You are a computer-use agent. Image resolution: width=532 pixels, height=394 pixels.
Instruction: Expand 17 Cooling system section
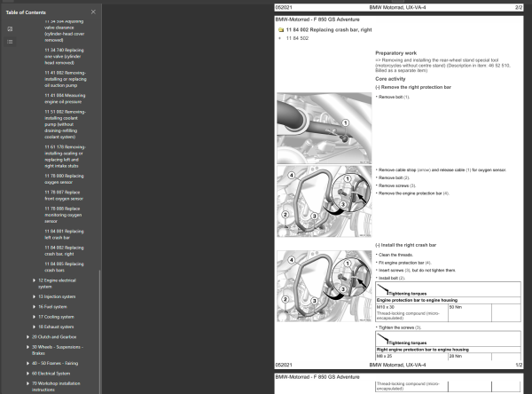coord(34,317)
